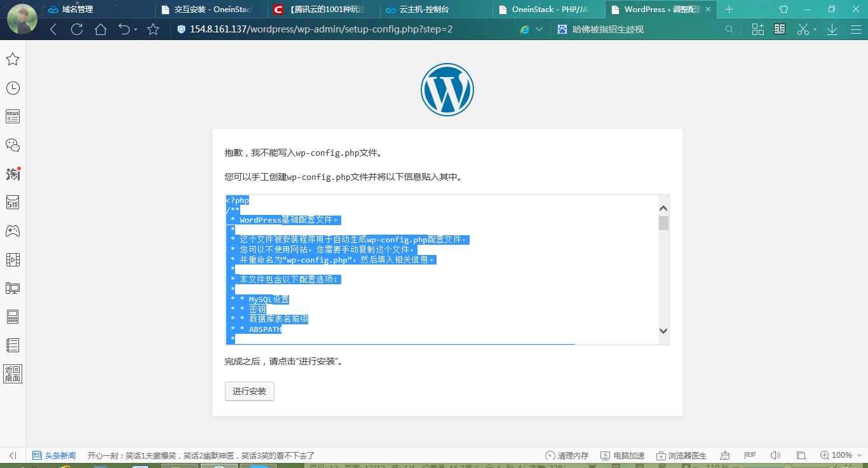Expand the undo closed tab dropdown
This screenshot has height=468, width=868.
135,30
